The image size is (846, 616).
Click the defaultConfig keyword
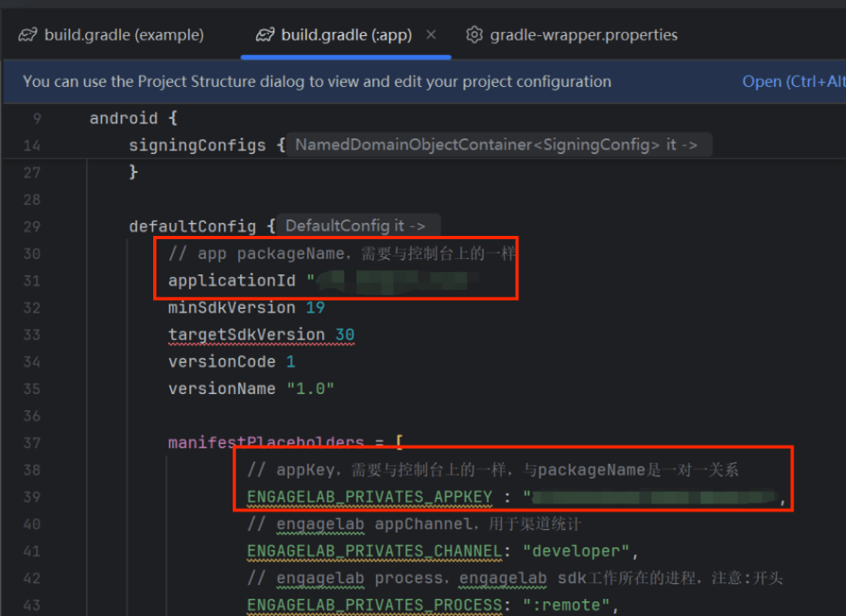[192, 226]
